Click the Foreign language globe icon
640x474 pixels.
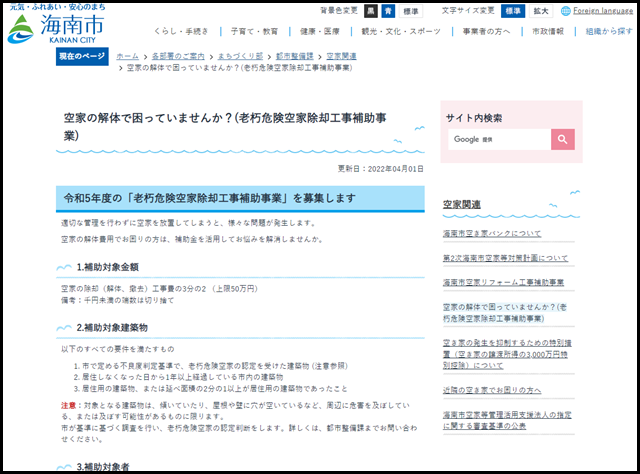pos(566,11)
